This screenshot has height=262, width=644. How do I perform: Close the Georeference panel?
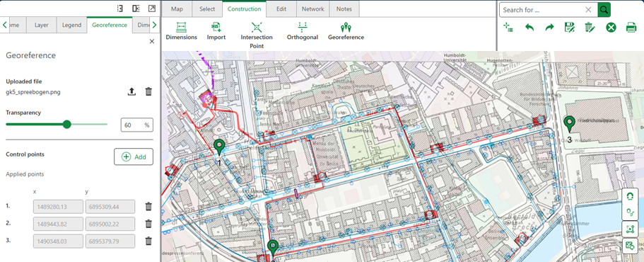(152, 41)
